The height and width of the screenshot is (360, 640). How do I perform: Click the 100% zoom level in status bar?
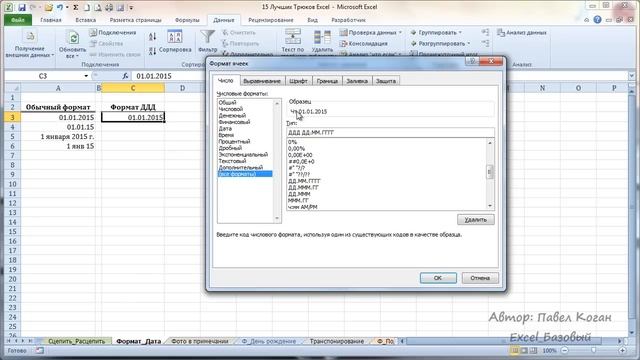[549, 351]
